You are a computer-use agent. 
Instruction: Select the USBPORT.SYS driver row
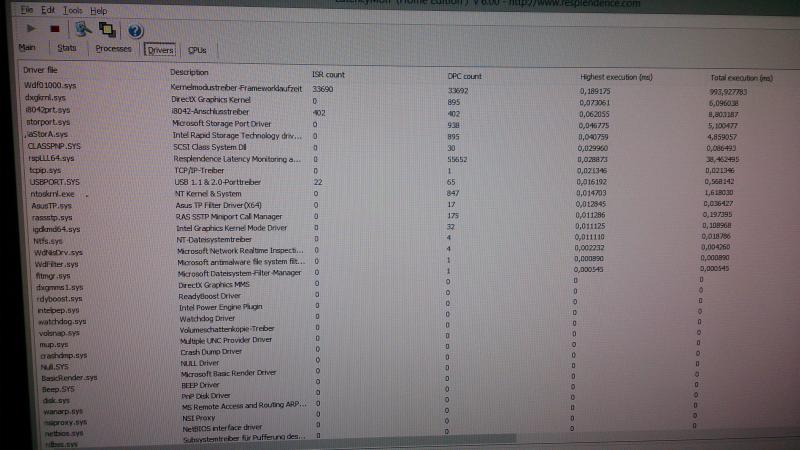(55, 182)
